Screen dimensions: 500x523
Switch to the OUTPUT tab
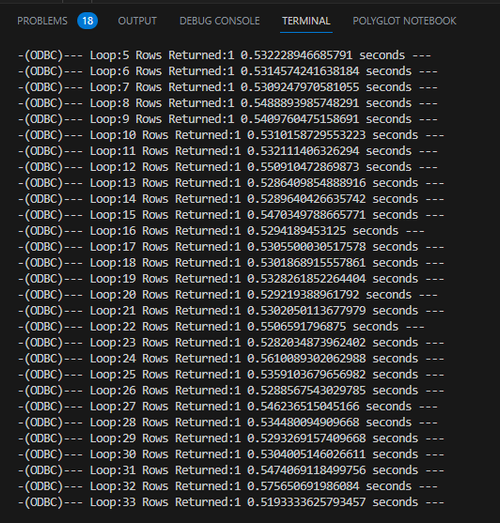[x=137, y=21]
